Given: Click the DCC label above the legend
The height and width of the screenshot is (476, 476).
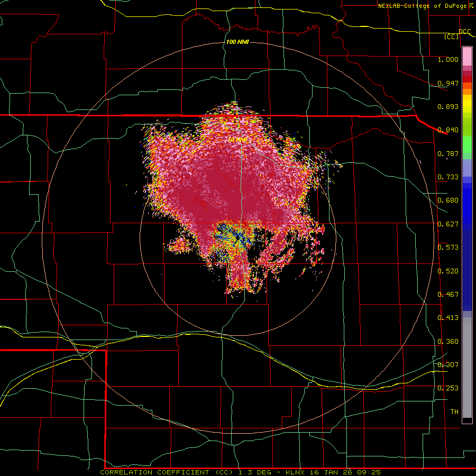Looking at the screenshot, I should pyautogui.click(x=465, y=32).
